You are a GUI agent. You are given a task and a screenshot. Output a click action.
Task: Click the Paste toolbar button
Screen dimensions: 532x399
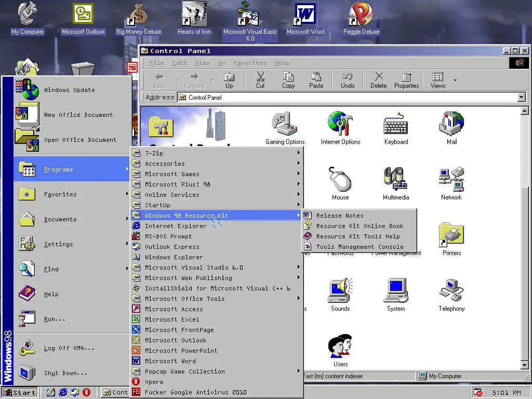[316, 80]
